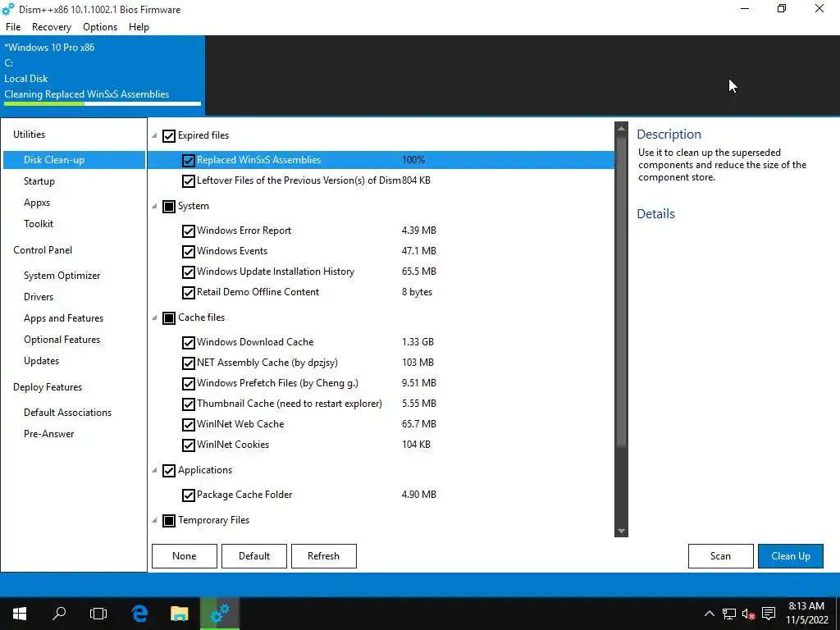Uncheck Thumbnail Cache checkbox
This screenshot has height=630, width=840.
pyautogui.click(x=188, y=404)
